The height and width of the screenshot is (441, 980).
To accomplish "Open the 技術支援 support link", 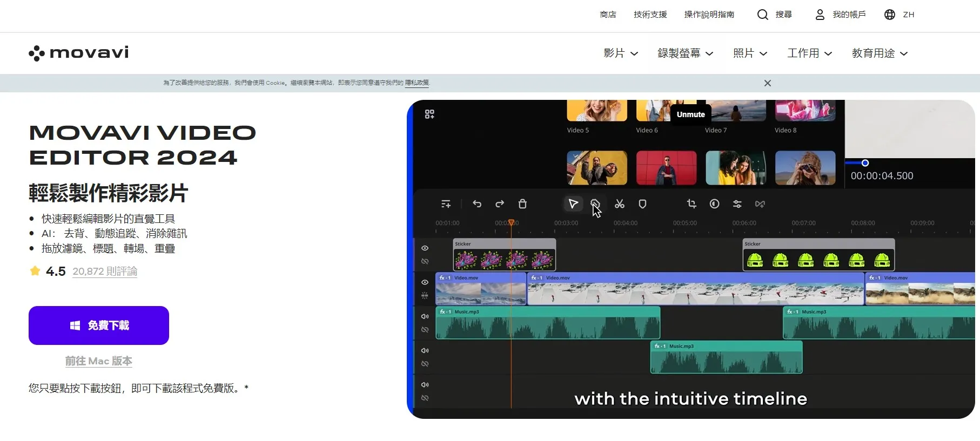I will pyautogui.click(x=650, y=15).
